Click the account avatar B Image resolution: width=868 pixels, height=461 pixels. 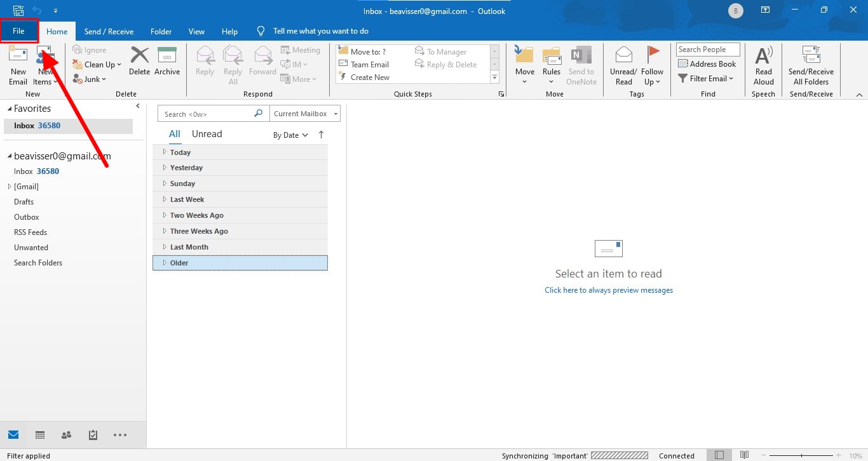tap(736, 11)
